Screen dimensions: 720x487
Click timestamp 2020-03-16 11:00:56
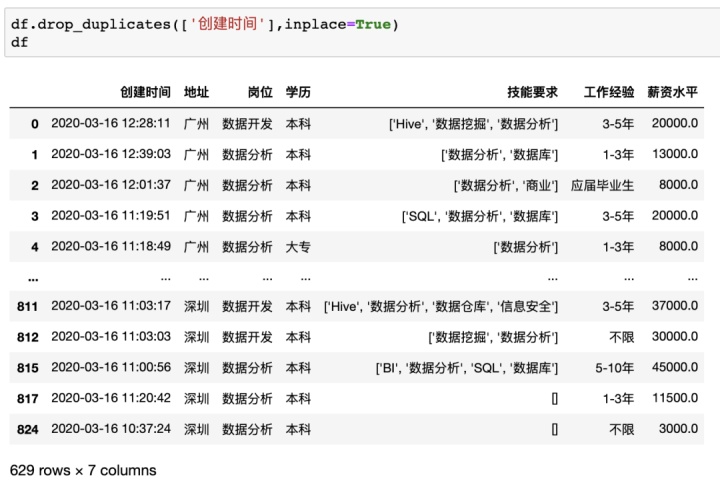111,367
